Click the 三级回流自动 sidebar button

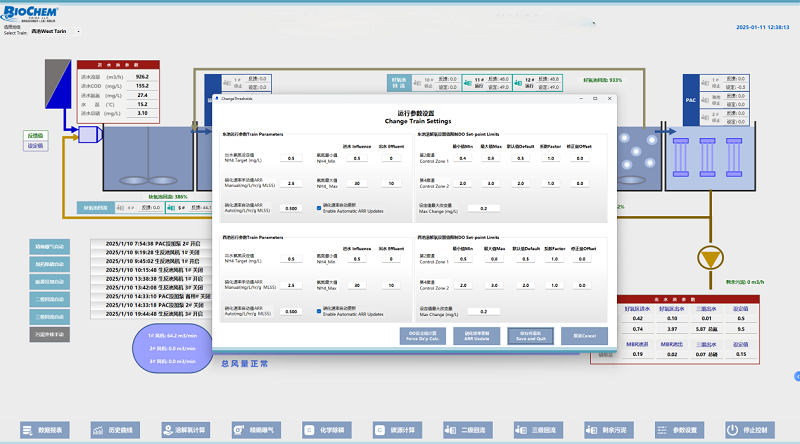(49, 317)
